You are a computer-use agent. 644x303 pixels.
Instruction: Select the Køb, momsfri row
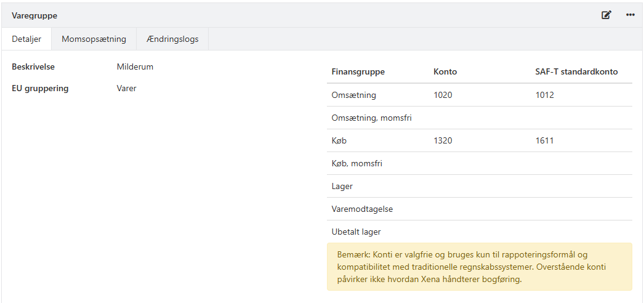pos(357,164)
